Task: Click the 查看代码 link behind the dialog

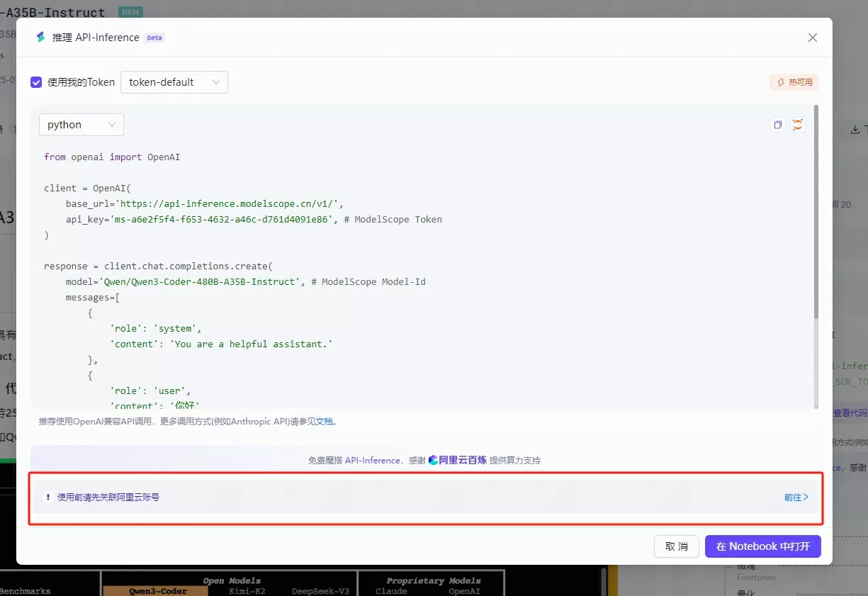Action: pos(850,412)
